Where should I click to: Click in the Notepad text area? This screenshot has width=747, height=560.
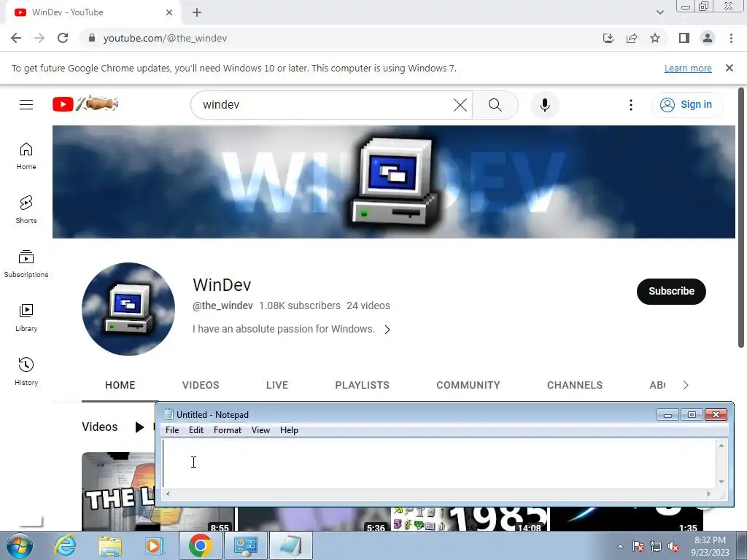[438, 463]
